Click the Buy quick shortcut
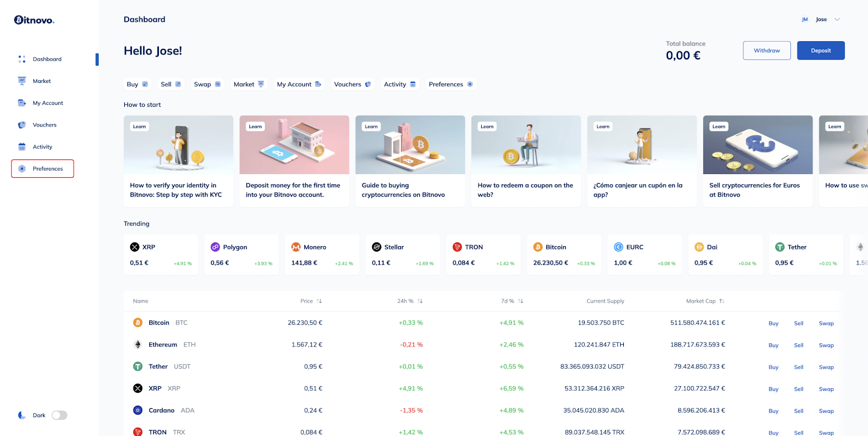 tap(137, 84)
